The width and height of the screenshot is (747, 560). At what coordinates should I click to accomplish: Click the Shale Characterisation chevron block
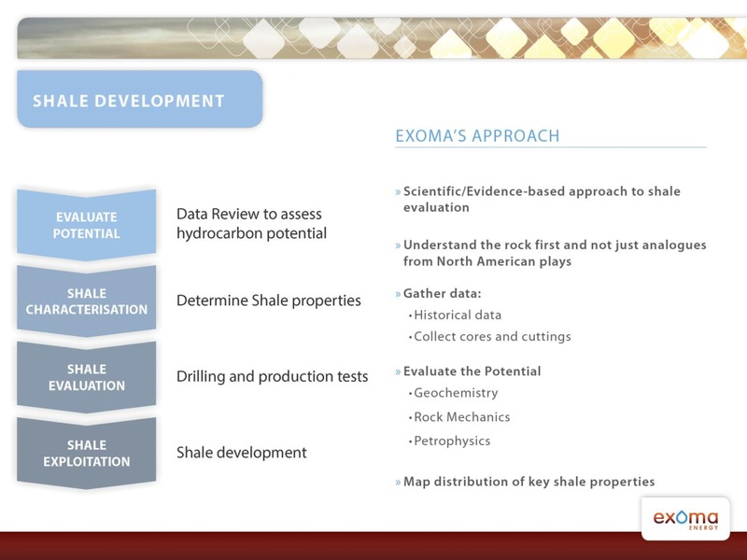(86, 301)
